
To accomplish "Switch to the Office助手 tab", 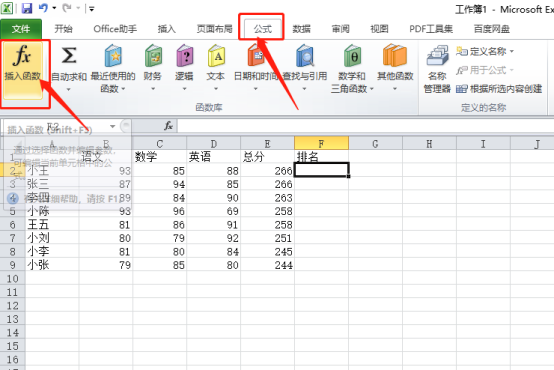I will pos(115,29).
